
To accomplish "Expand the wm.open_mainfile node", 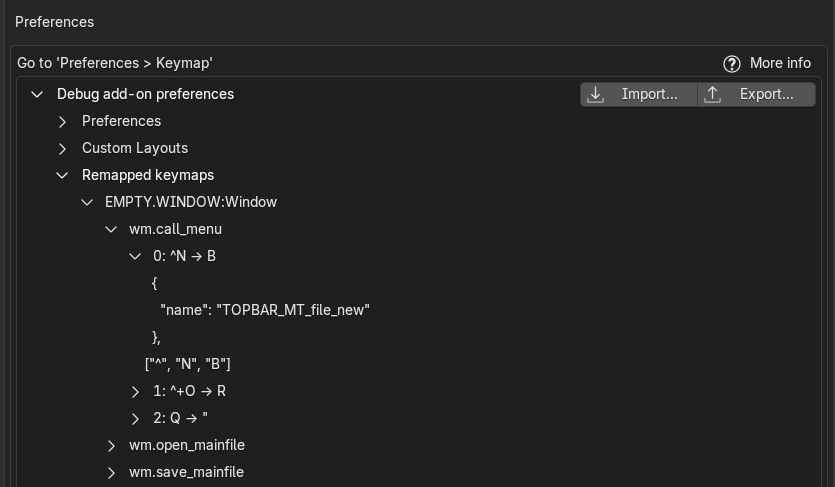I will coord(111,446).
